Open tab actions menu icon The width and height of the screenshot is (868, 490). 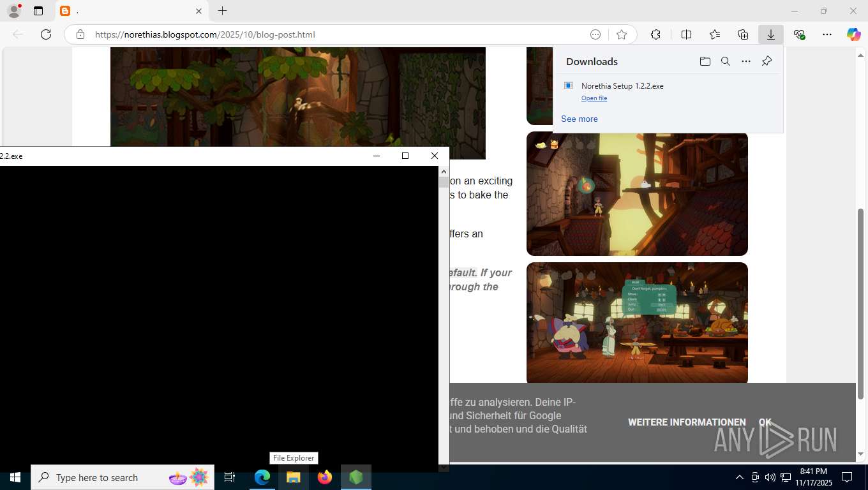[x=38, y=11]
